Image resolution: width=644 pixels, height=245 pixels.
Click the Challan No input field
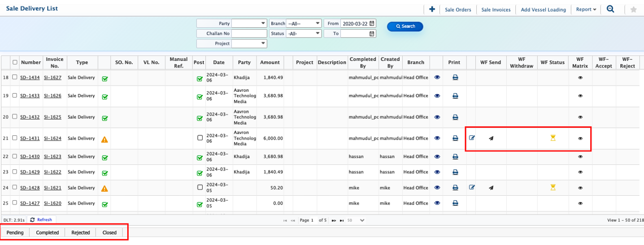pos(249,34)
